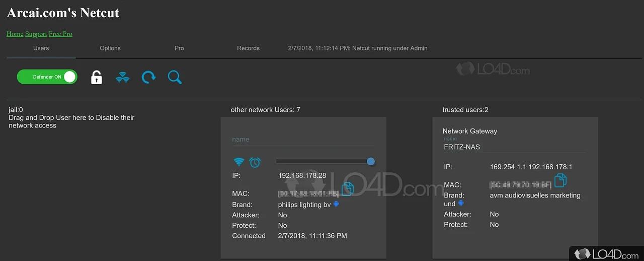Click the unlock padlock icon
Image resolution: width=644 pixels, height=261 pixels.
[x=97, y=77]
